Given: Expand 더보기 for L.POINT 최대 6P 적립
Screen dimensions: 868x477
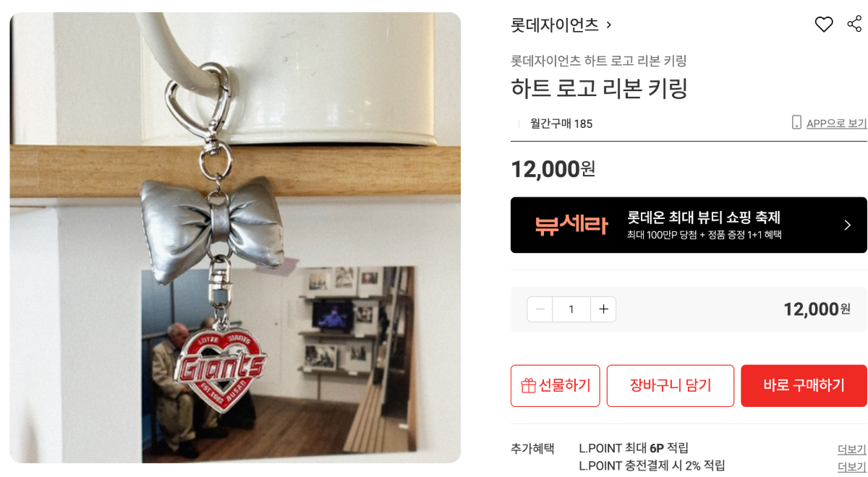Looking at the screenshot, I should click(x=852, y=449).
